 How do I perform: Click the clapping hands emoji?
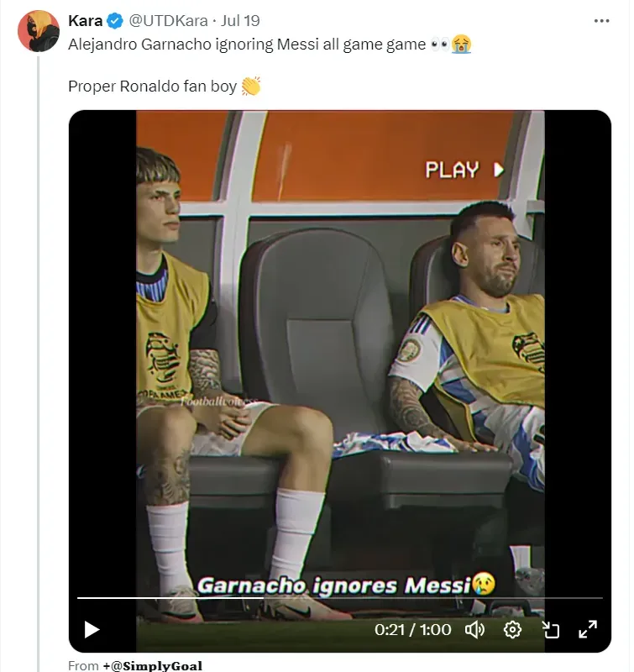click(251, 87)
